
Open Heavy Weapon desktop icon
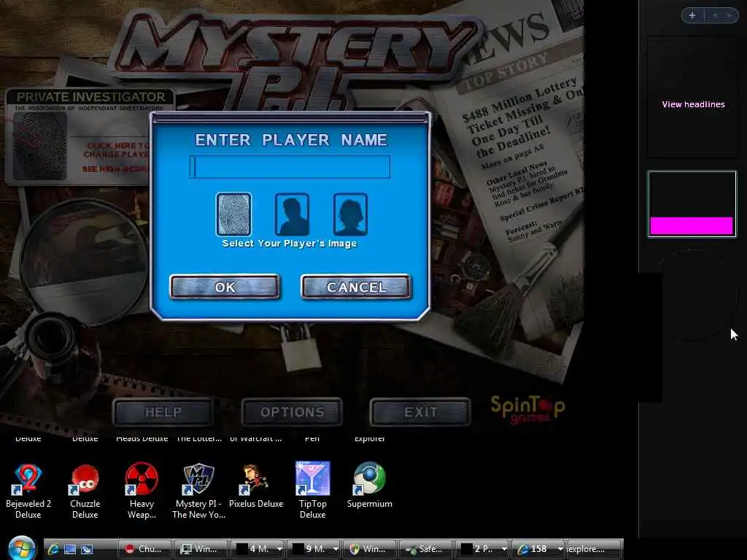142,491
